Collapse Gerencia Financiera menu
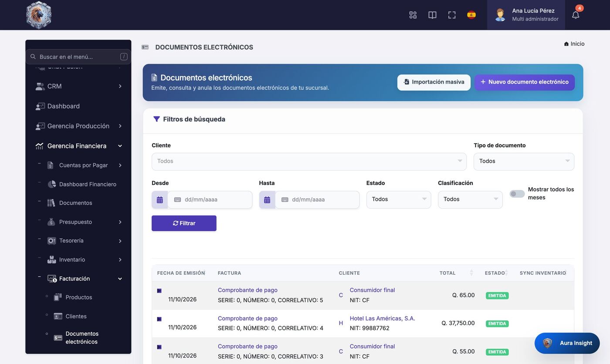 79,146
